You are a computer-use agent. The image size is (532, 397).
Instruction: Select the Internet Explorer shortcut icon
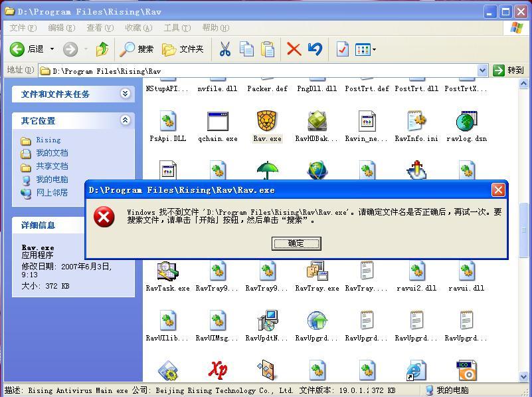pyautogui.click(x=416, y=371)
